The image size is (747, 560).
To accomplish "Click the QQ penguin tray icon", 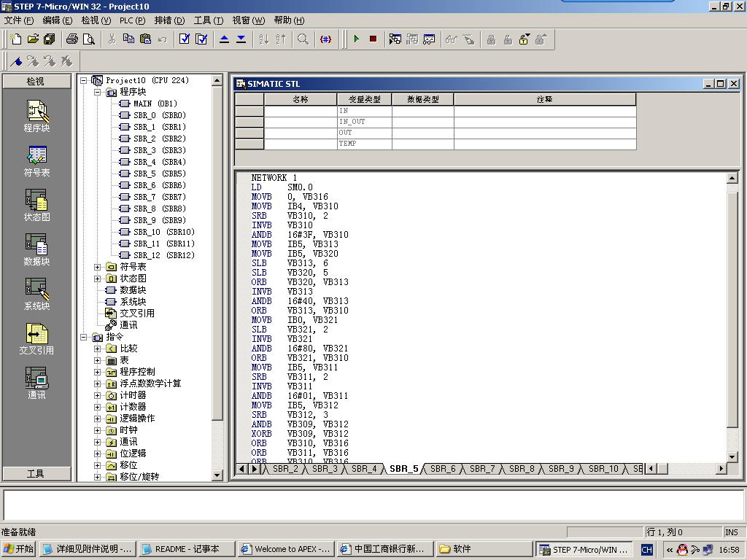I will click(682, 550).
